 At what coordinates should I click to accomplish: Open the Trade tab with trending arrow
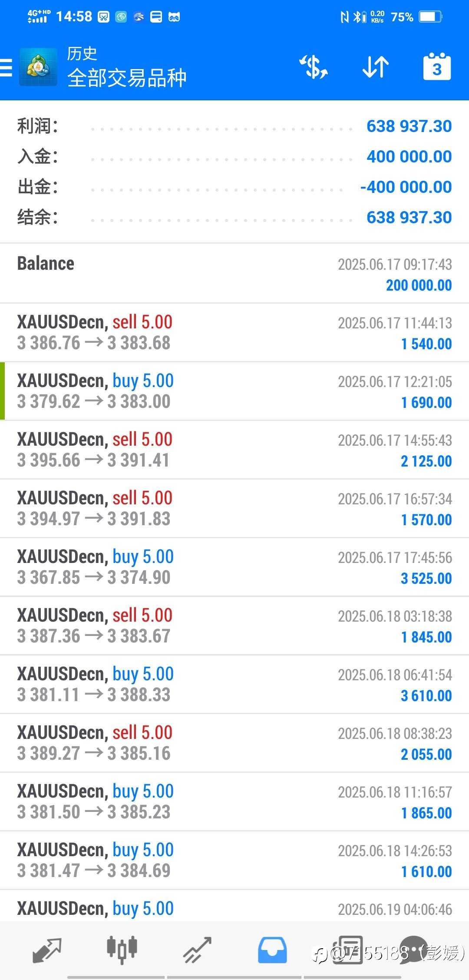(197, 950)
